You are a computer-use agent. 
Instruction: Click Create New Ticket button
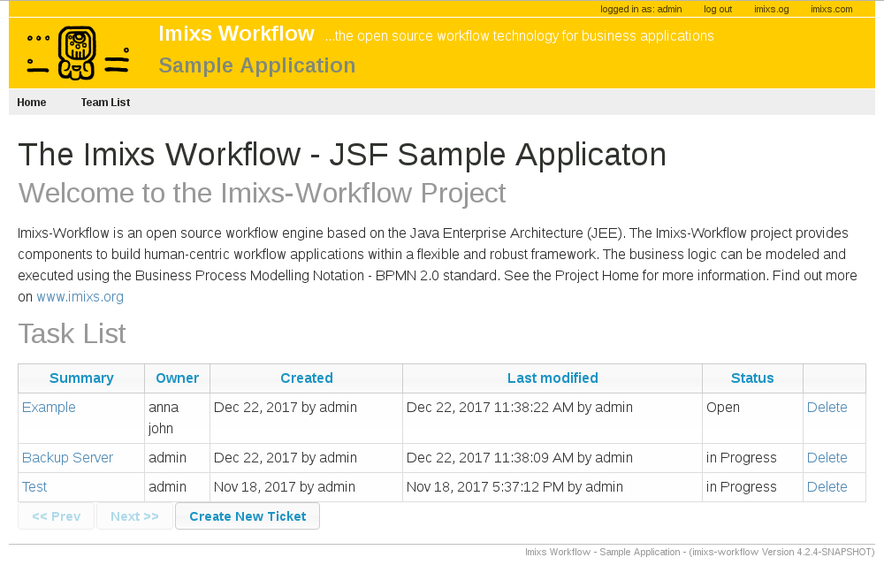pyautogui.click(x=248, y=515)
